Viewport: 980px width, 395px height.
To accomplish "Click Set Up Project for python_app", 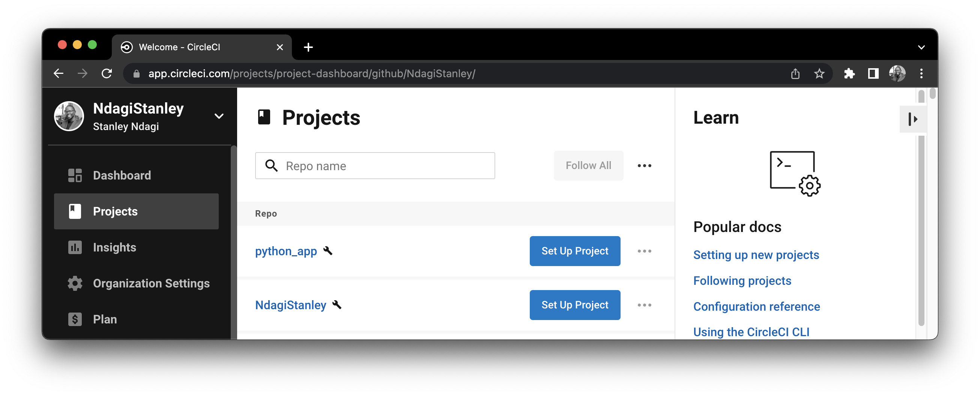I will coord(574,251).
